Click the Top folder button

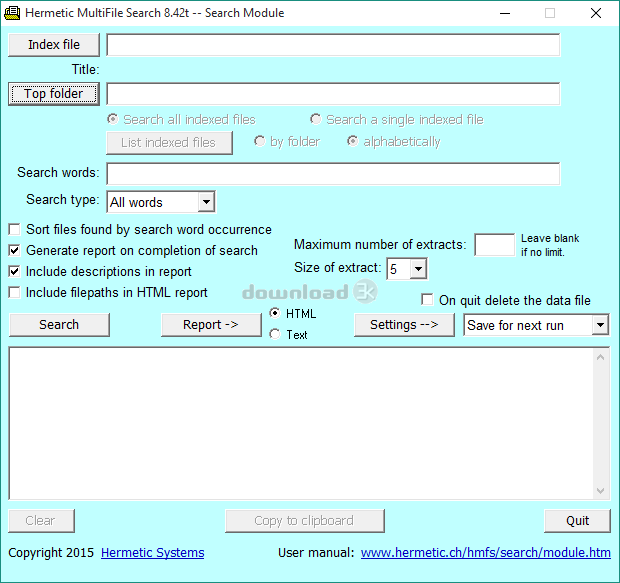[54, 94]
